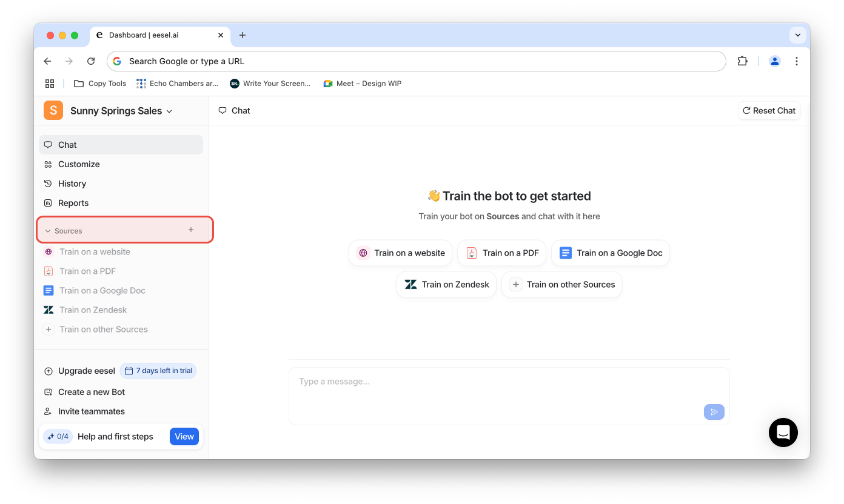Click the Google address bar

click(417, 61)
